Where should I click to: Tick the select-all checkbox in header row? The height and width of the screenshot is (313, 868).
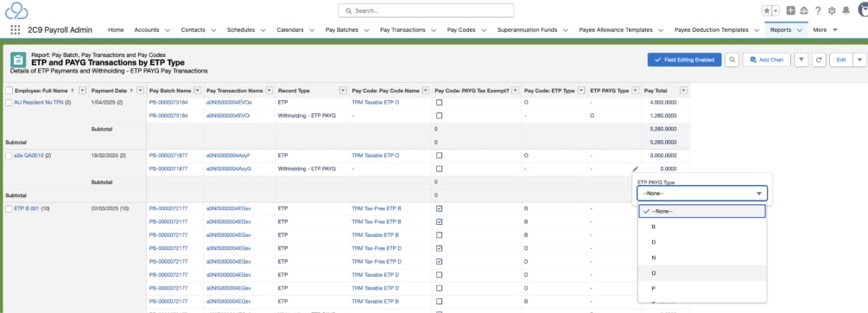(x=9, y=90)
